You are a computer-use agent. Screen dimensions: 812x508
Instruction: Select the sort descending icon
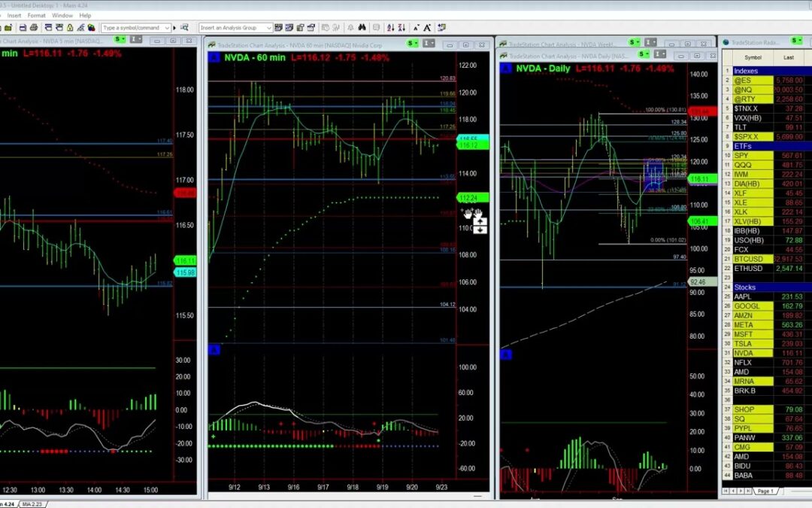click(x=401, y=27)
